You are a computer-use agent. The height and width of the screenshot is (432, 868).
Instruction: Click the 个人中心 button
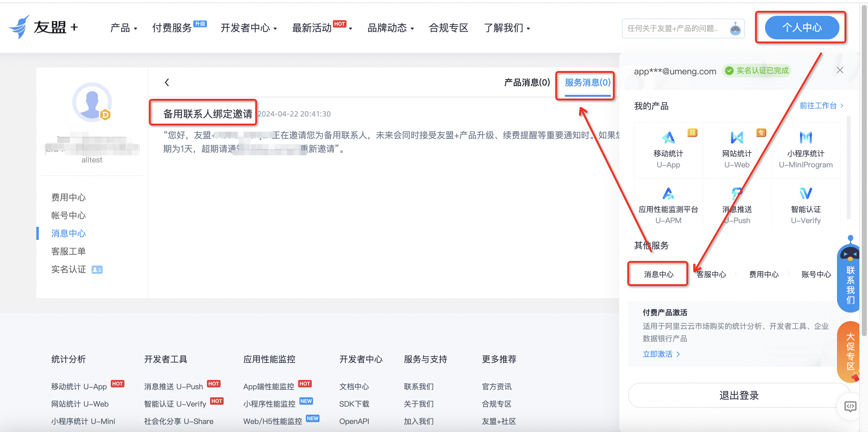[x=802, y=27]
